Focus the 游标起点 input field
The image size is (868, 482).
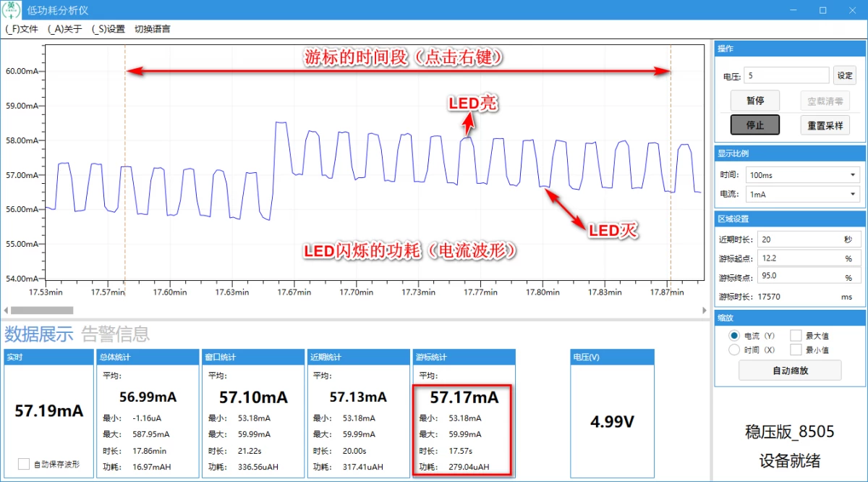pyautogui.click(x=809, y=258)
